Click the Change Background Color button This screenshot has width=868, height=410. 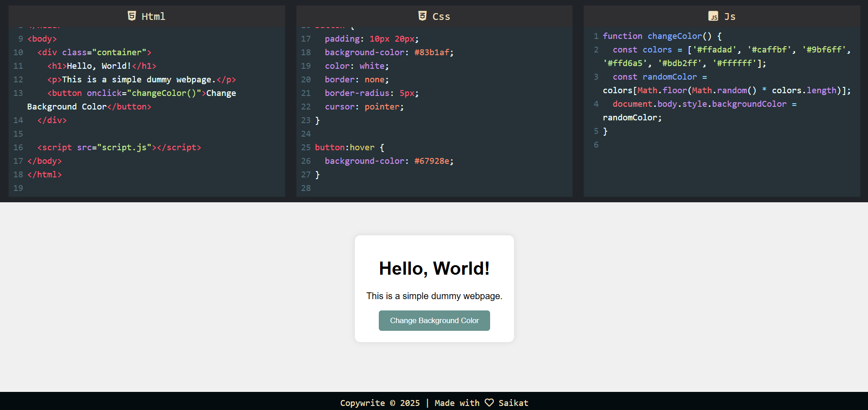434,320
